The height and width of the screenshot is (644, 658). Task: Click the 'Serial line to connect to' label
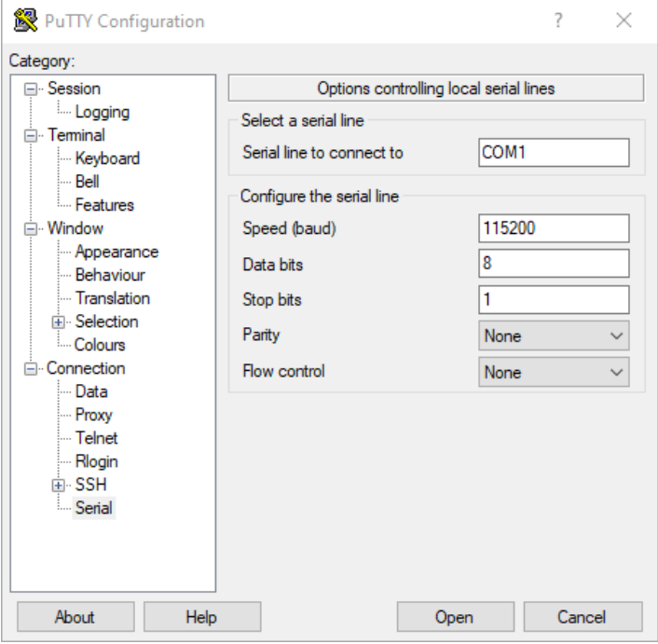322,152
